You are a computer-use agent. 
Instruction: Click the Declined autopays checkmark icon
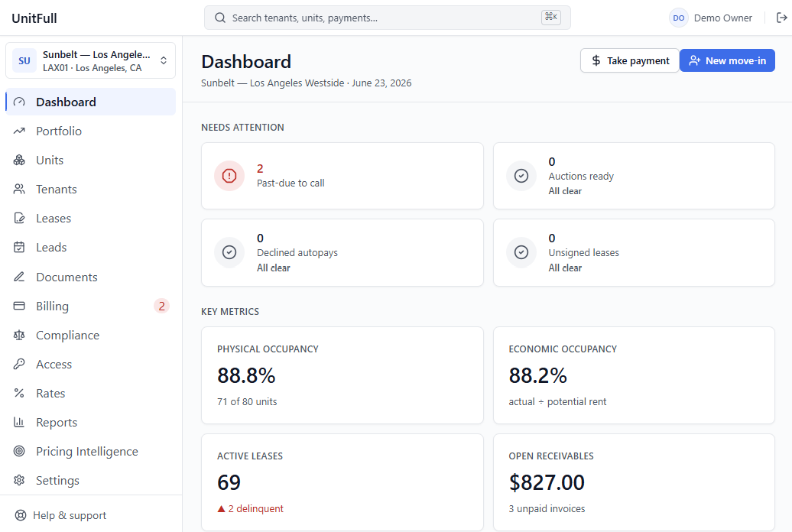pos(229,252)
